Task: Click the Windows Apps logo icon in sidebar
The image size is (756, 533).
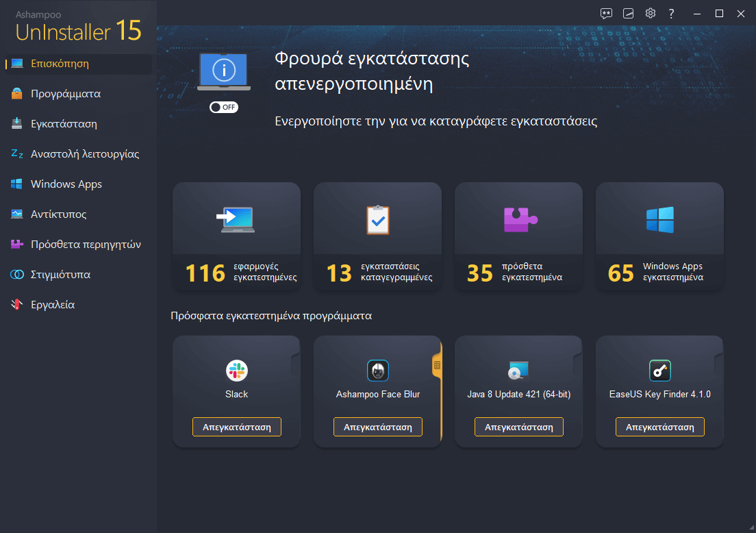Action: 17,184
